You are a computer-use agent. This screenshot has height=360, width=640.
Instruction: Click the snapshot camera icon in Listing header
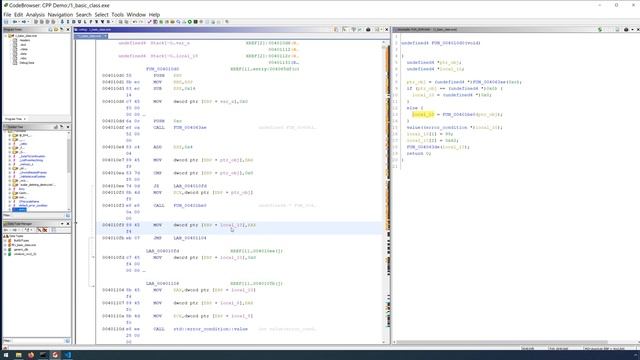point(368,29)
